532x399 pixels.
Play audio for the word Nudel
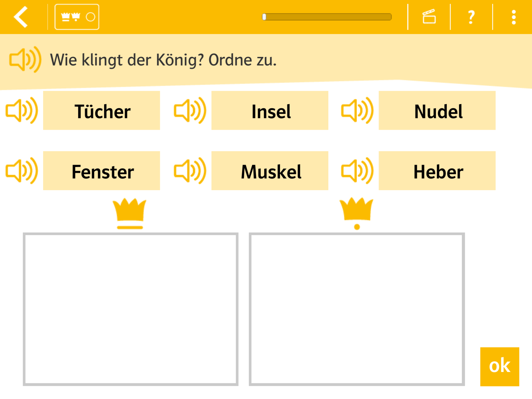(357, 111)
